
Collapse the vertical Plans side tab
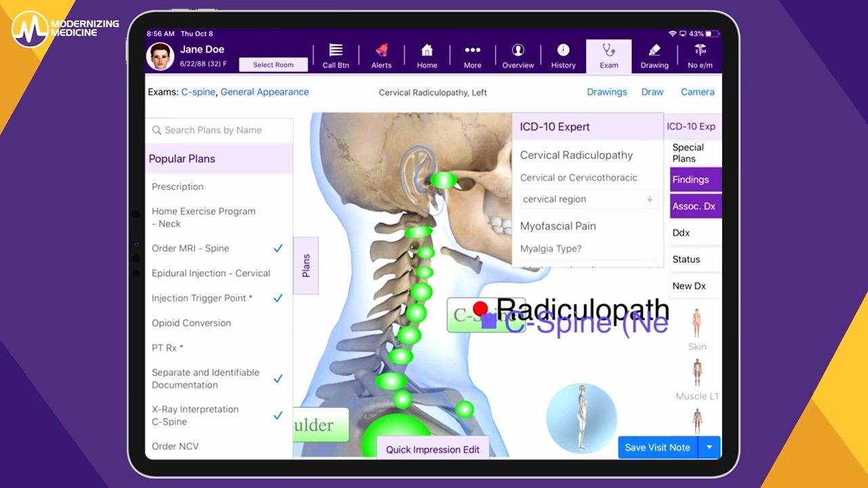[x=306, y=266]
